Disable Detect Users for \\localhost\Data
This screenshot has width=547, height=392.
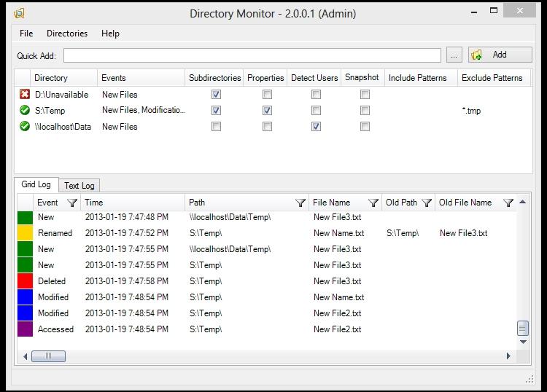tap(316, 127)
